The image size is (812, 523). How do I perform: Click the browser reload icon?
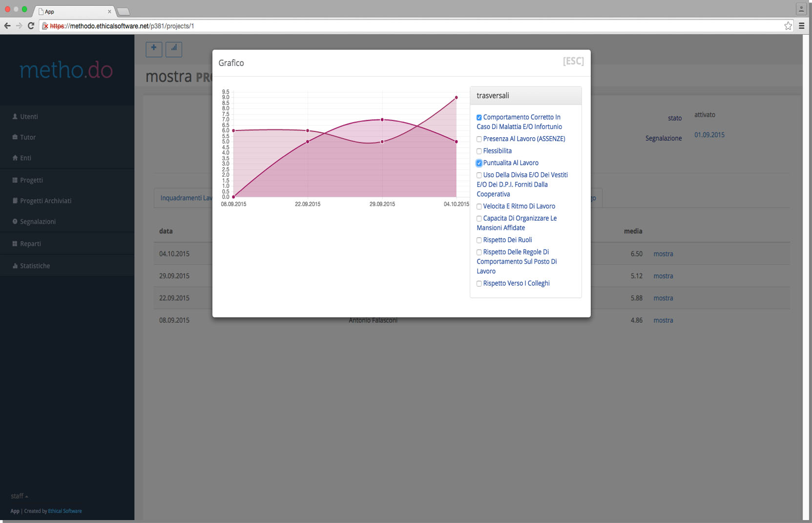pyautogui.click(x=31, y=26)
